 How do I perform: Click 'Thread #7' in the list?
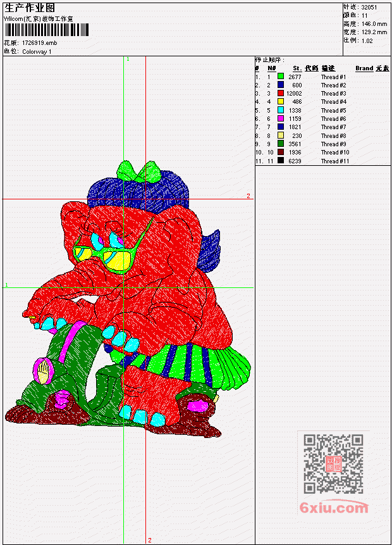[x=333, y=127]
